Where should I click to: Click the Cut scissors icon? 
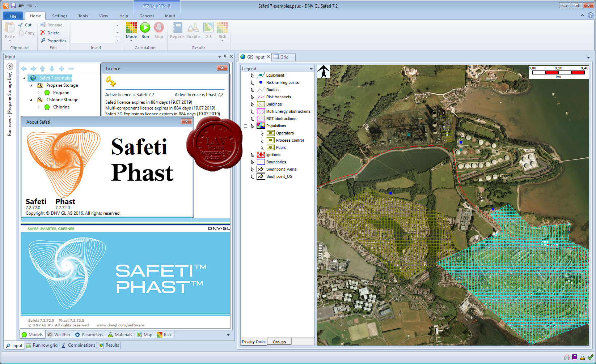point(21,25)
